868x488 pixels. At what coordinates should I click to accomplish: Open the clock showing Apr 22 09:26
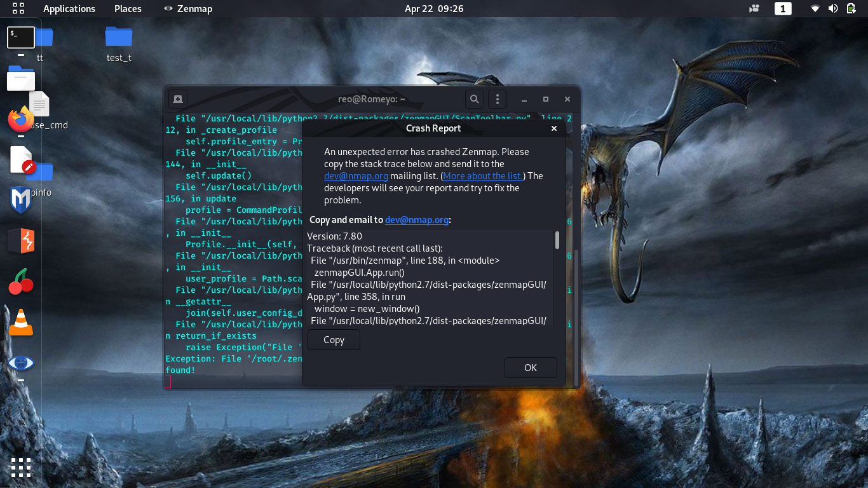[x=434, y=8]
